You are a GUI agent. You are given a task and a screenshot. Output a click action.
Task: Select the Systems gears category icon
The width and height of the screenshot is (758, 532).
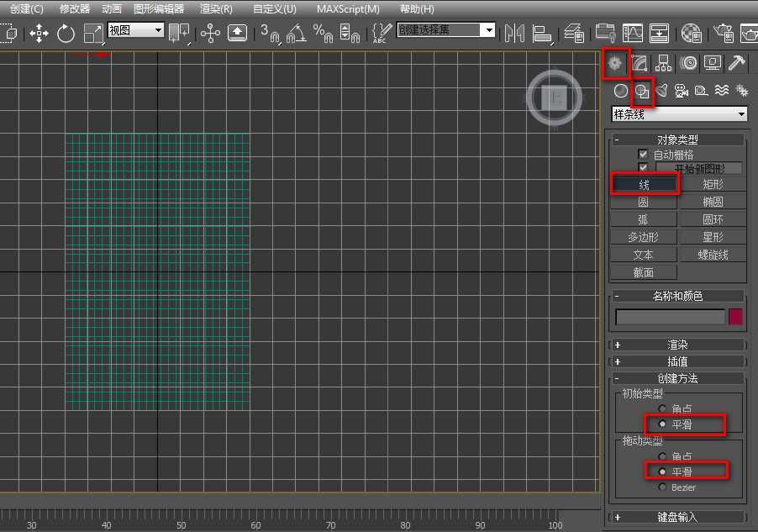[x=741, y=91]
